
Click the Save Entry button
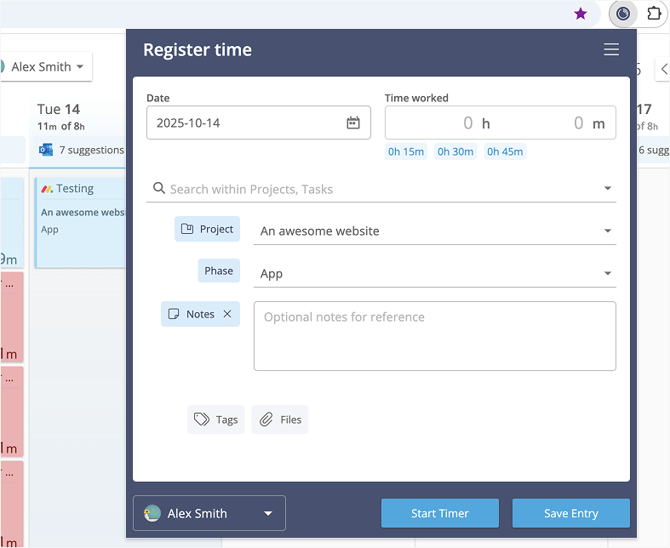571,513
